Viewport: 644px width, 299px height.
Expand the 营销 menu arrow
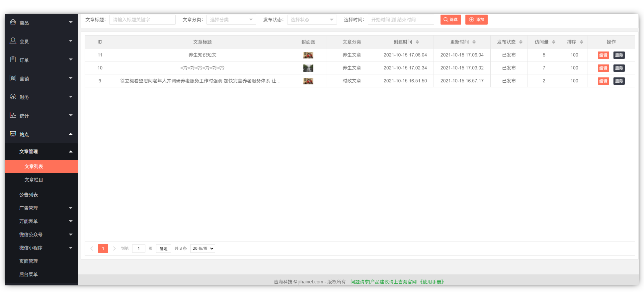(71, 78)
